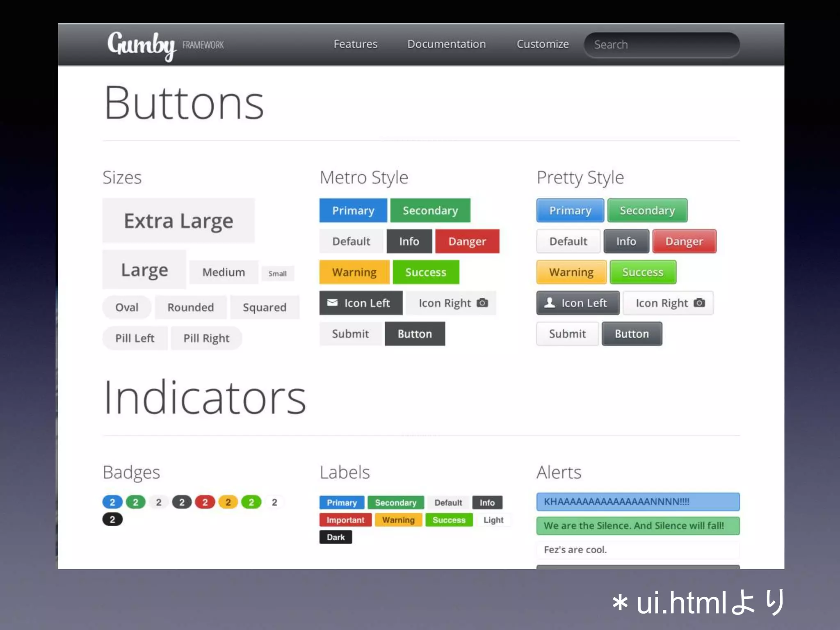
Task: Select the Important red label
Action: pyautogui.click(x=345, y=520)
